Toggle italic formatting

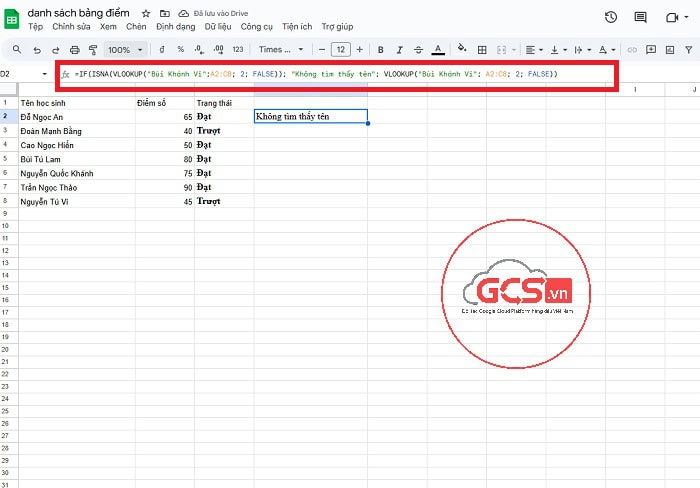[399, 49]
